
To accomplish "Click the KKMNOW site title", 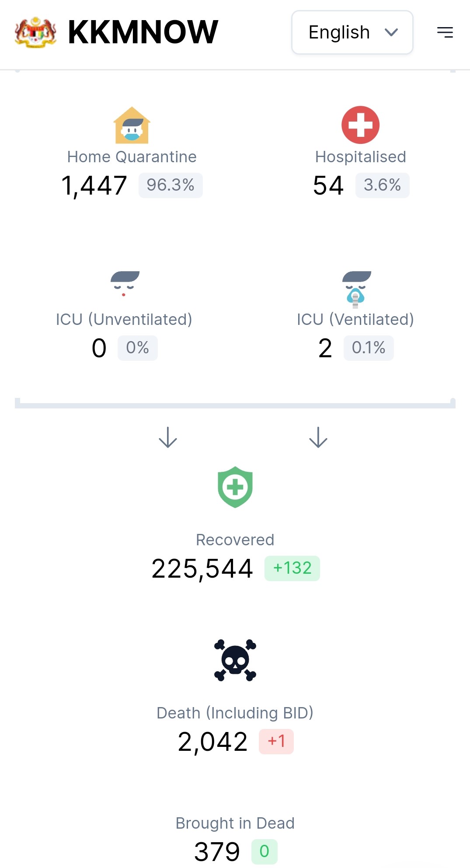I will 143,32.
